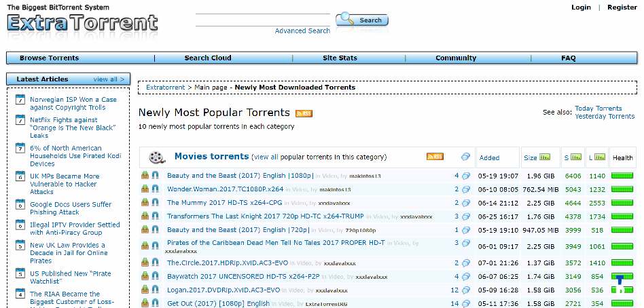Click calendar icon beside Google Docs phishing article

click(x=20, y=204)
